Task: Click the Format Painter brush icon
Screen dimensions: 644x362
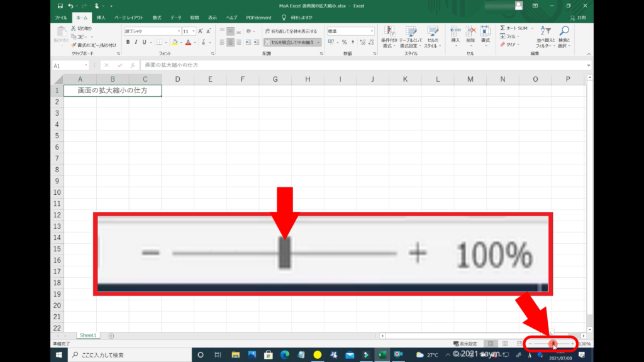Action: tap(74, 45)
